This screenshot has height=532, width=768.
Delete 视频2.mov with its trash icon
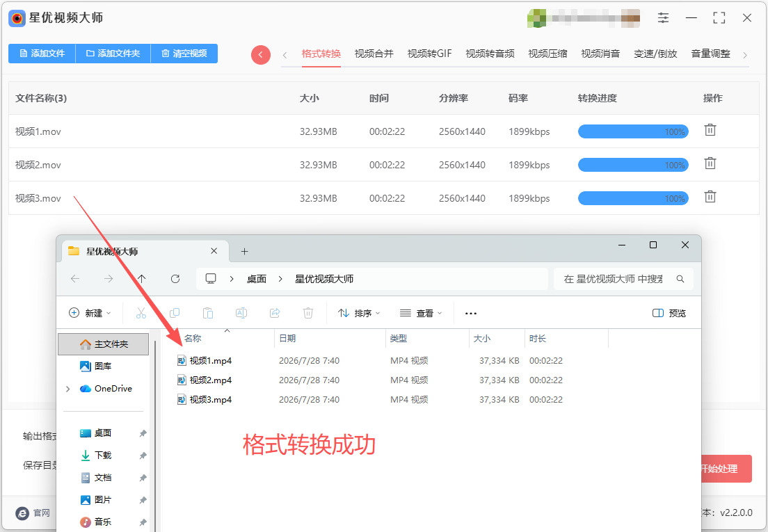click(710, 163)
